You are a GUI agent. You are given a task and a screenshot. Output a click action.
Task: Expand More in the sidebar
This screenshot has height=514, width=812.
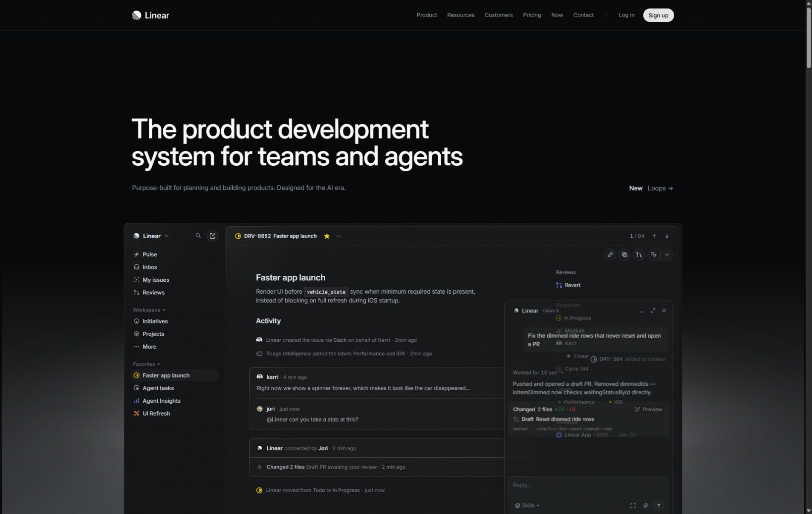[175, 347]
